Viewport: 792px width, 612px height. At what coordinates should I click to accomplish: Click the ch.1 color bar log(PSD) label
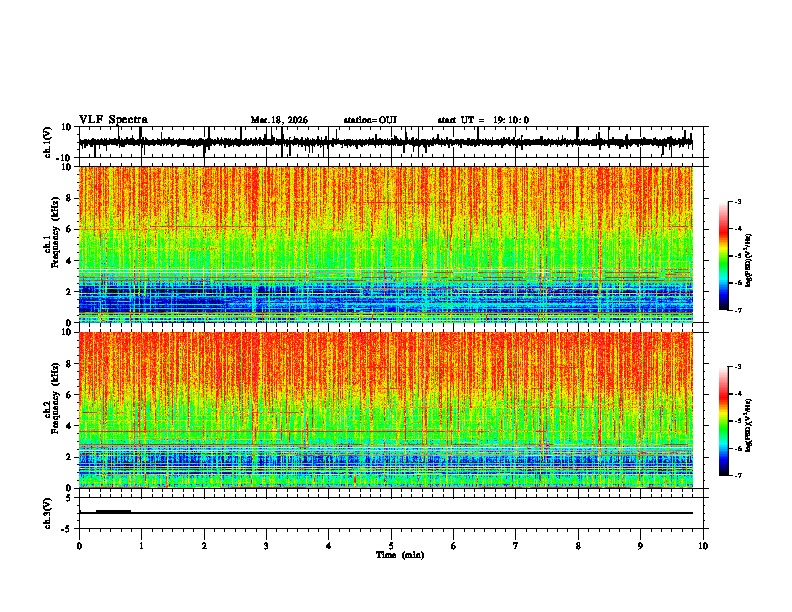[x=749, y=261]
